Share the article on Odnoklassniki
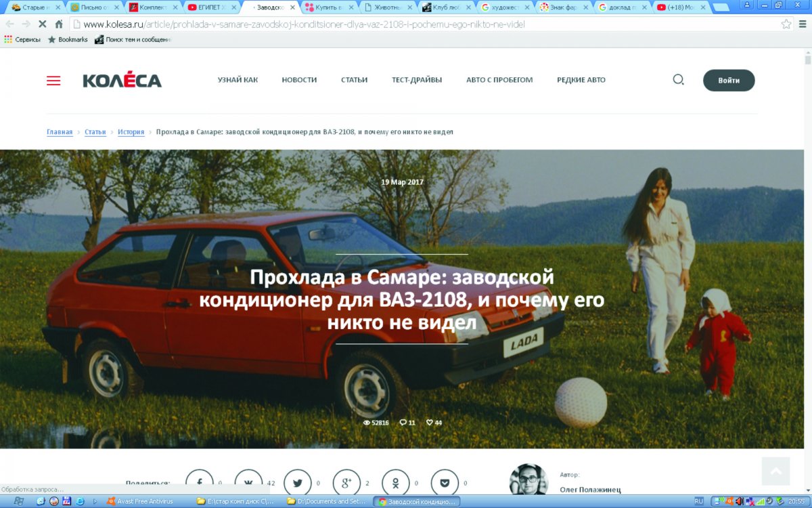 [396, 483]
